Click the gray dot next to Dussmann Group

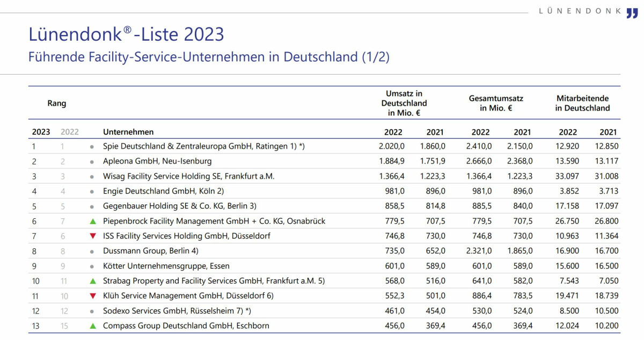92,251
